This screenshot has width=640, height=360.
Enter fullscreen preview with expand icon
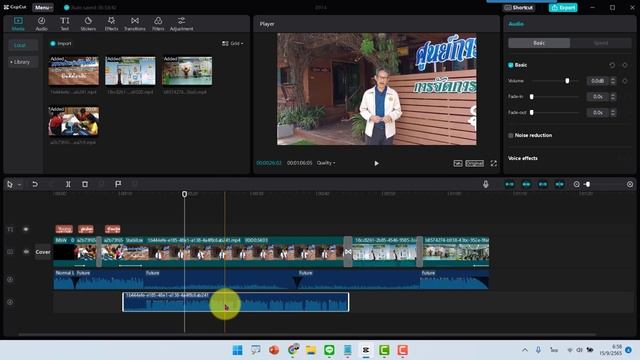click(x=493, y=163)
